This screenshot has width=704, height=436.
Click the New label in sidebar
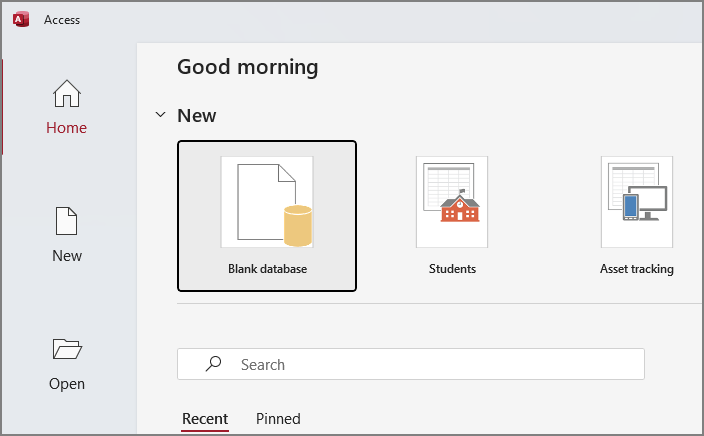coord(67,256)
